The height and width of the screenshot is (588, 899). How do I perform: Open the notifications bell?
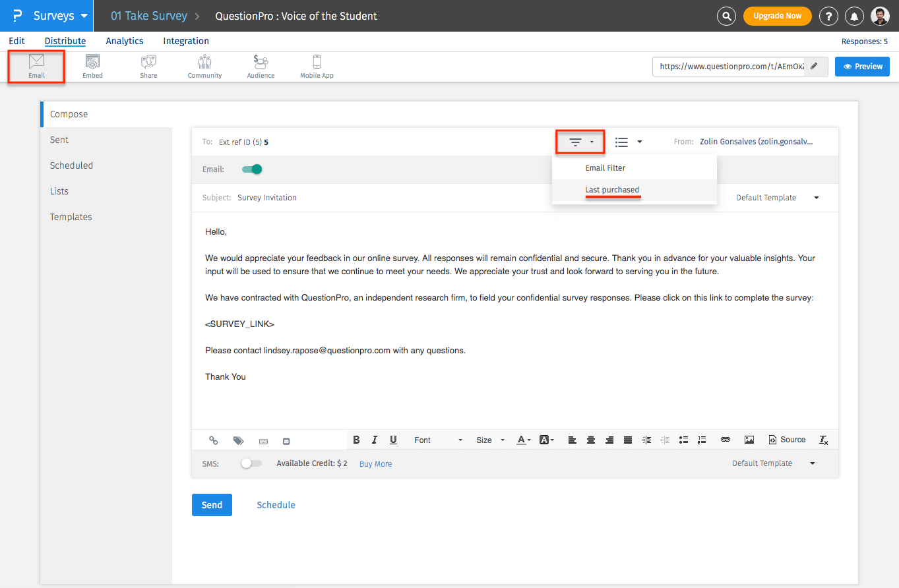pos(854,16)
